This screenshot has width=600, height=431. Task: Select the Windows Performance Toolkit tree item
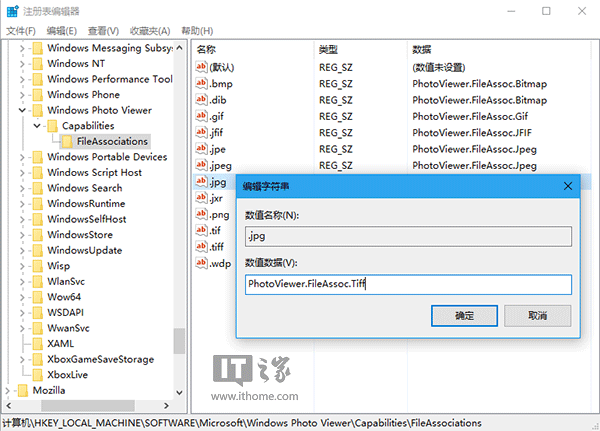tap(110, 79)
